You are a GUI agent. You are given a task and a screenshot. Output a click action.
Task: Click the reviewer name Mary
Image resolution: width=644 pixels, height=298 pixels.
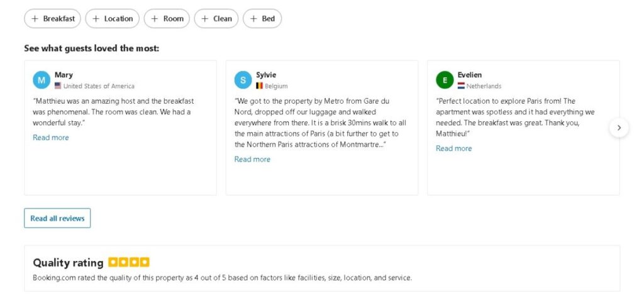[x=64, y=75]
